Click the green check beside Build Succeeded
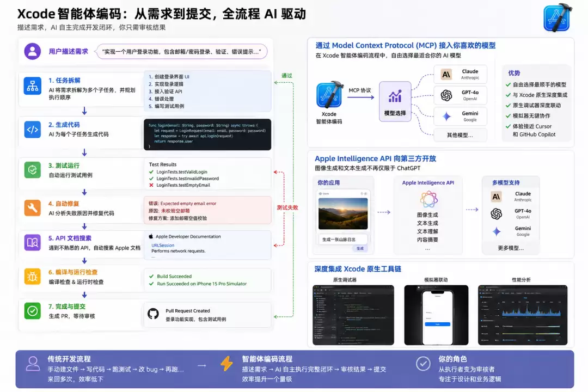 coord(151,276)
